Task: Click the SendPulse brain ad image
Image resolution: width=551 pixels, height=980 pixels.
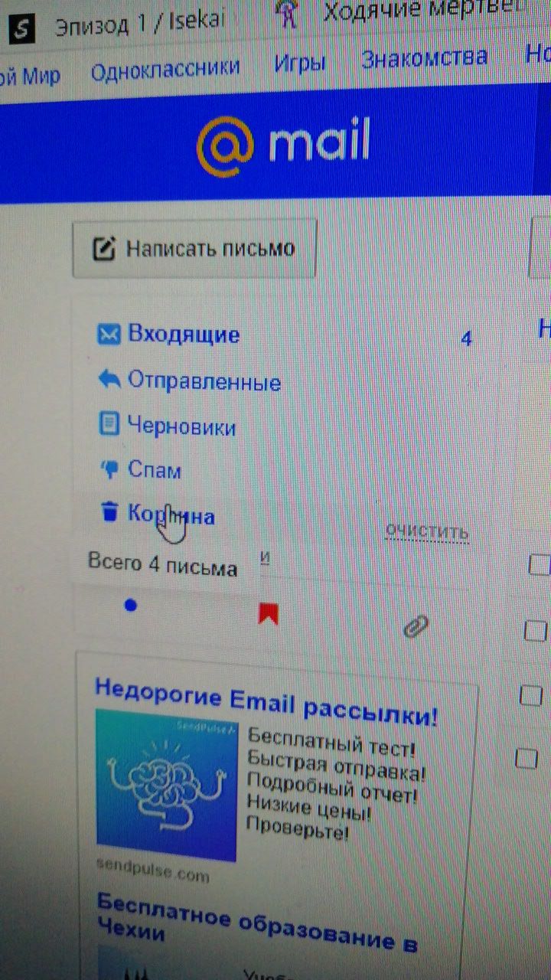Action: pyautogui.click(x=166, y=786)
